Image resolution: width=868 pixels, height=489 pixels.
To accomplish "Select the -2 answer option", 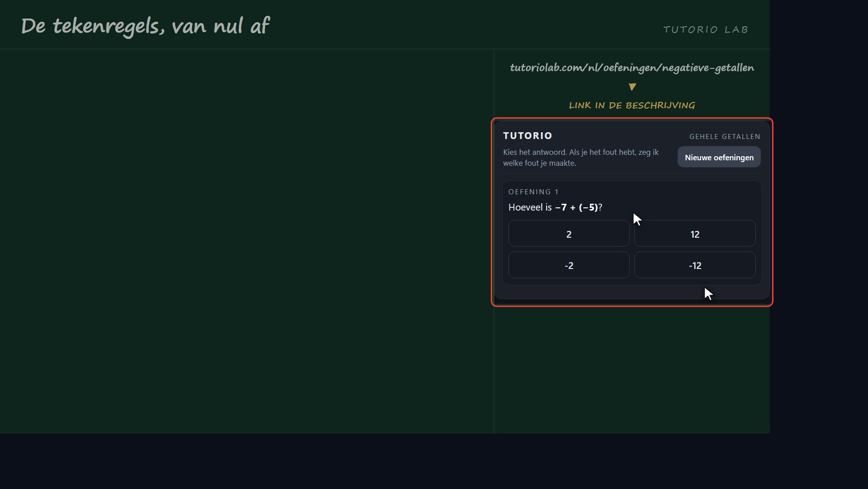I will [x=569, y=265].
